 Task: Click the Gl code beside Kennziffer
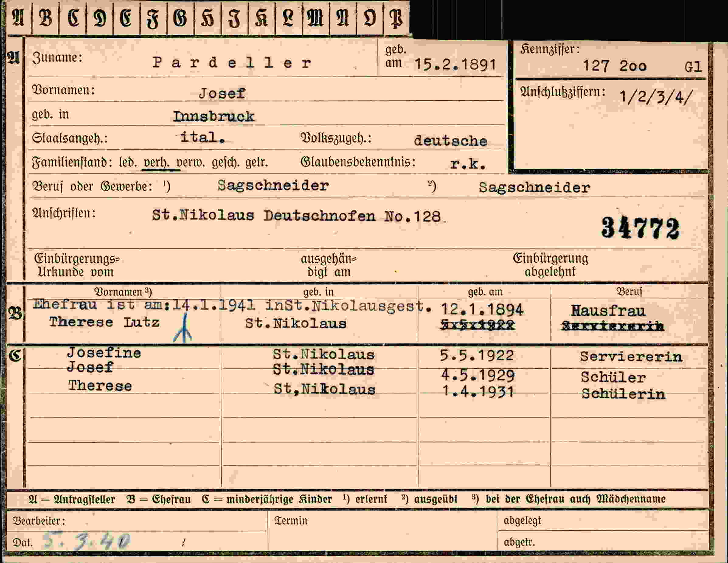click(693, 67)
